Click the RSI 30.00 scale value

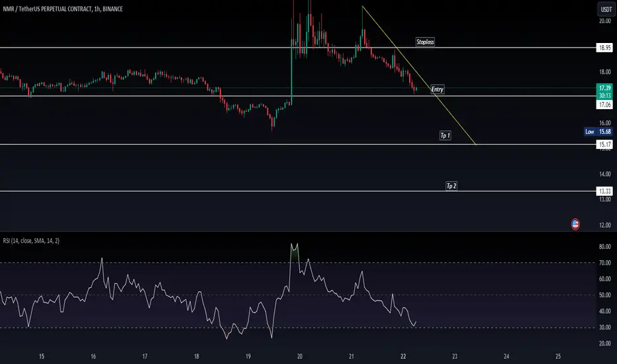tap(605, 327)
